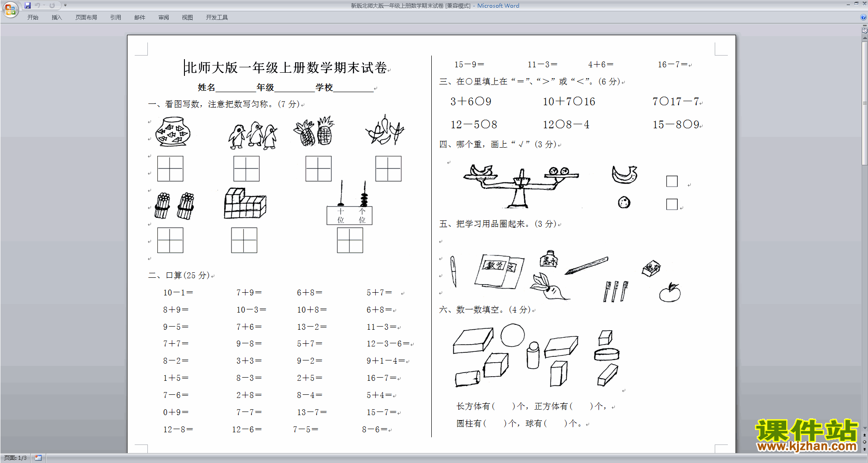Select the fish bowl picture

173,131
